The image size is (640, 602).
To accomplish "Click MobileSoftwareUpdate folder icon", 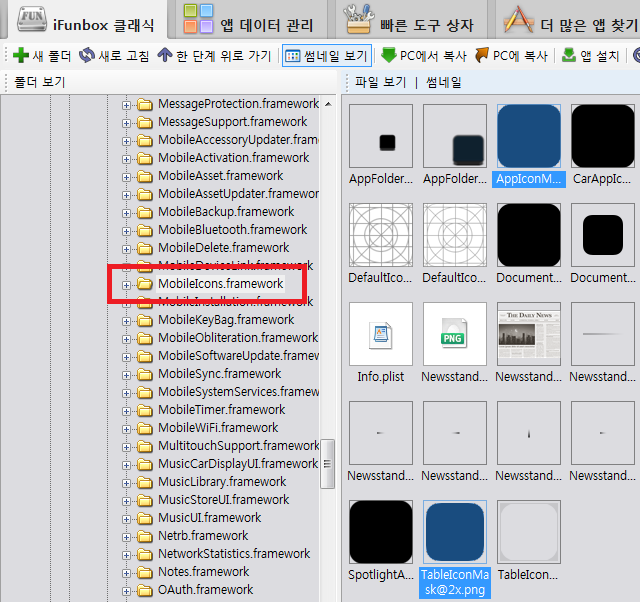I will (x=144, y=356).
